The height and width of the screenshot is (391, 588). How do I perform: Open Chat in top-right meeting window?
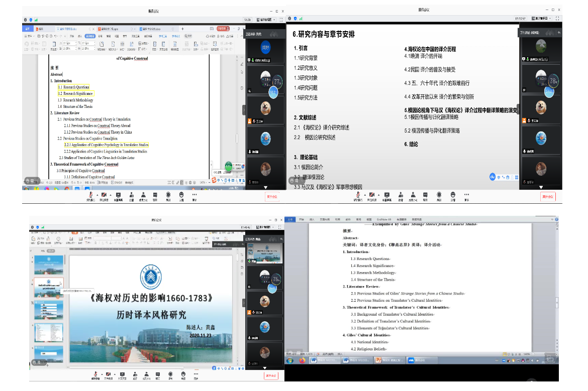[x=425, y=196]
